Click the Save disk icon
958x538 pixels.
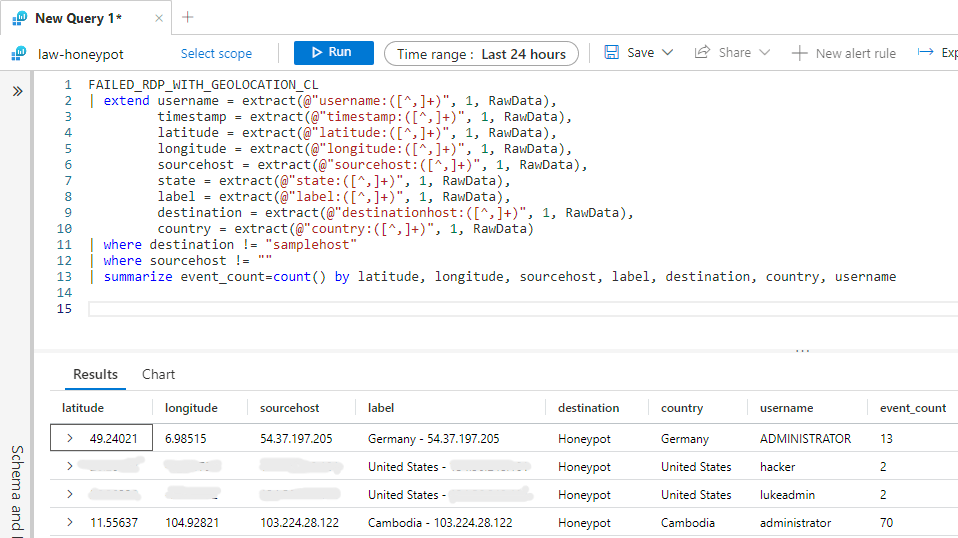pos(612,52)
